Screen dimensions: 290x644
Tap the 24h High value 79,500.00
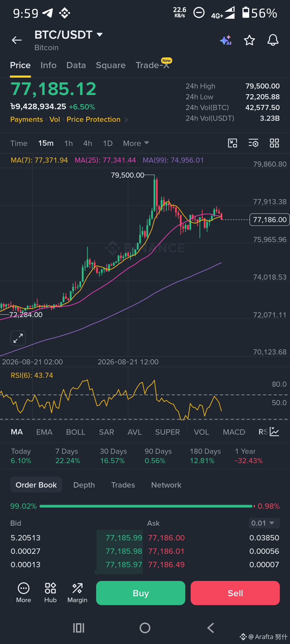pyautogui.click(x=263, y=86)
